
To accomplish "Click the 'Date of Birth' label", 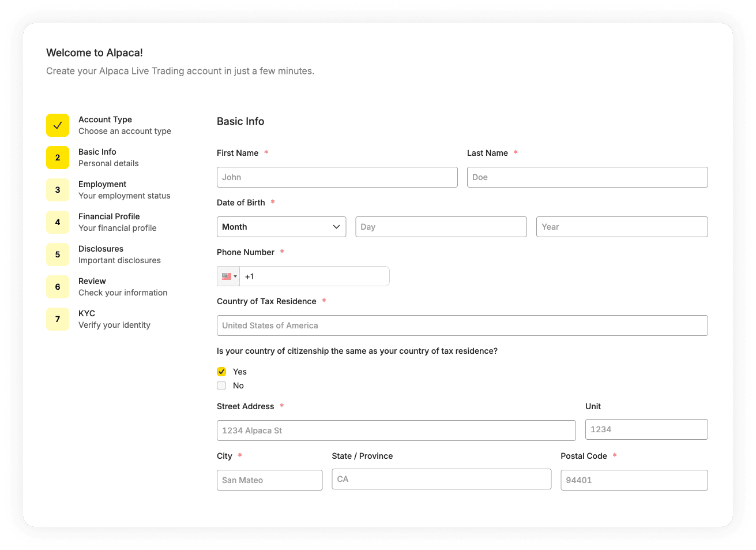I will pyautogui.click(x=241, y=203).
